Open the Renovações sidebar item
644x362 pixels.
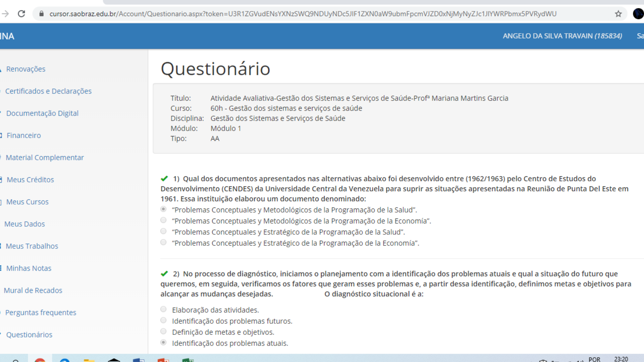25,69
